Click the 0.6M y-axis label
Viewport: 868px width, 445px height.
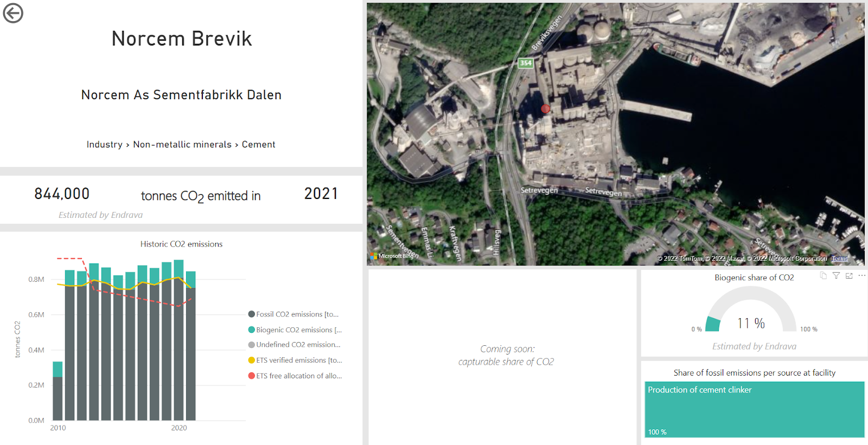click(36, 315)
